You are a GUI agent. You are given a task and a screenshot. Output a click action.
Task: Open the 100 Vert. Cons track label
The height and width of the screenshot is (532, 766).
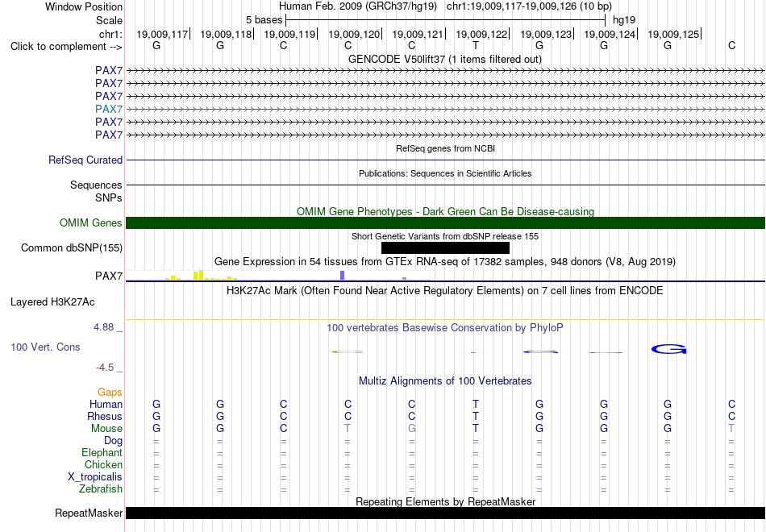45,347
